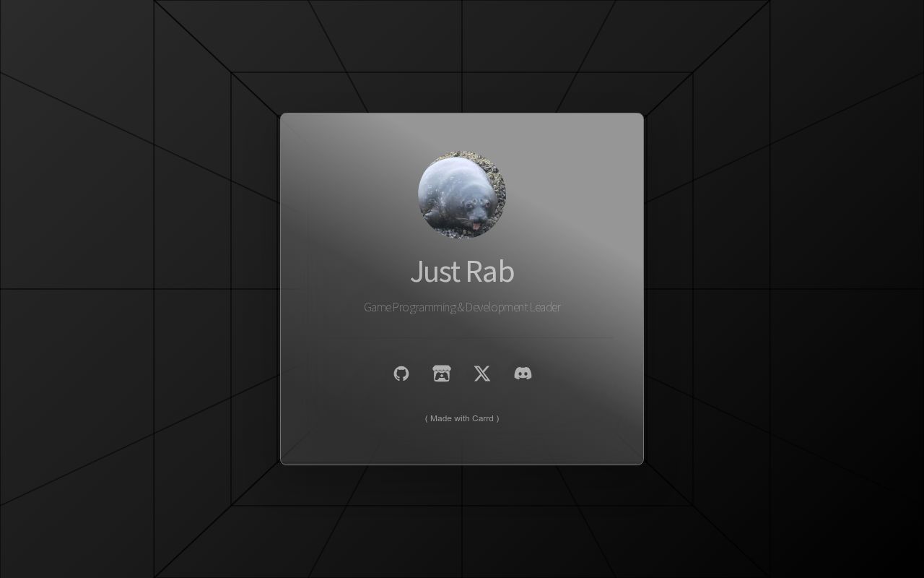Viewport: 924px width, 578px height.
Task: Click the Carrd attribution text
Action: 462,418
